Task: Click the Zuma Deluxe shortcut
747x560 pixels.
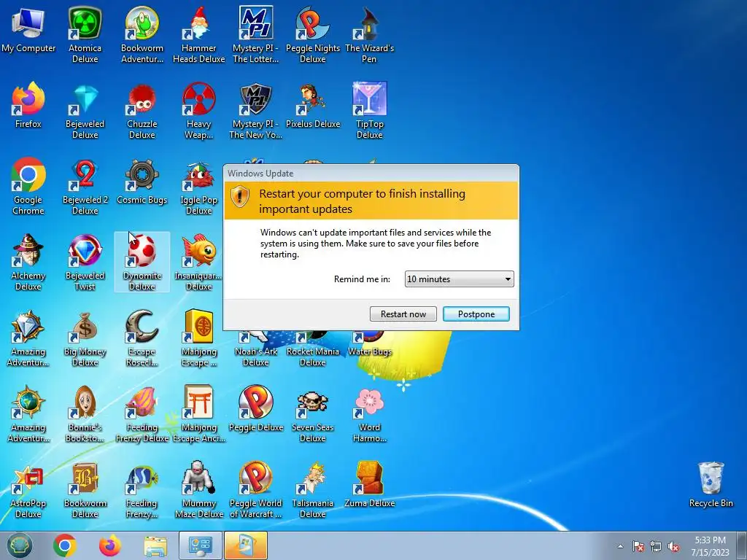Action: tap(369, 484)
